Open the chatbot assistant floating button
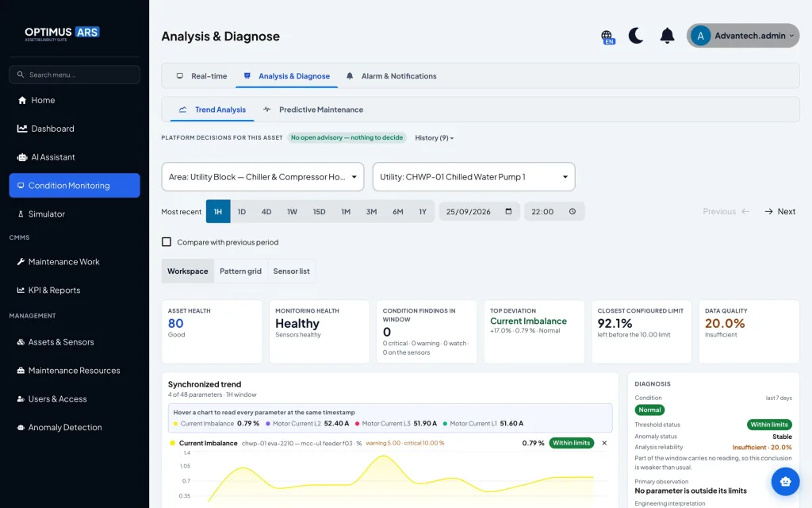The width and height of the screenshot is (812, 508). [x=785, y=482]
